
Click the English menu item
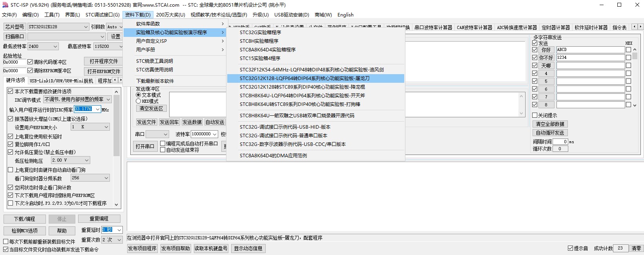point(345,15)
